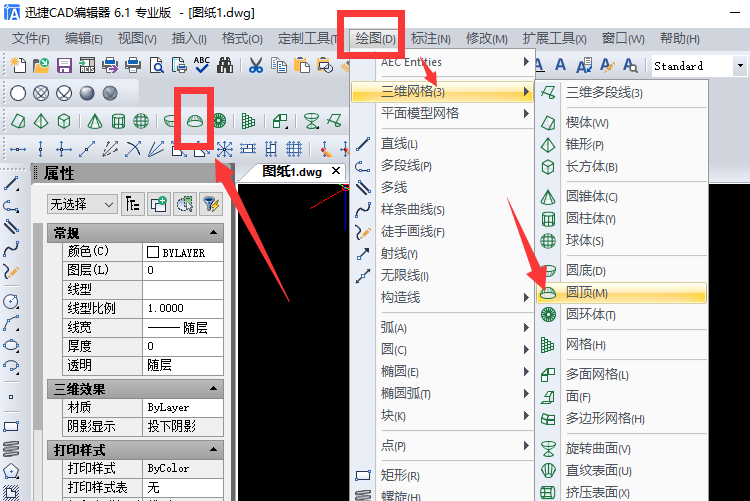Cut the selection with the scissors icon

(256, 65)
